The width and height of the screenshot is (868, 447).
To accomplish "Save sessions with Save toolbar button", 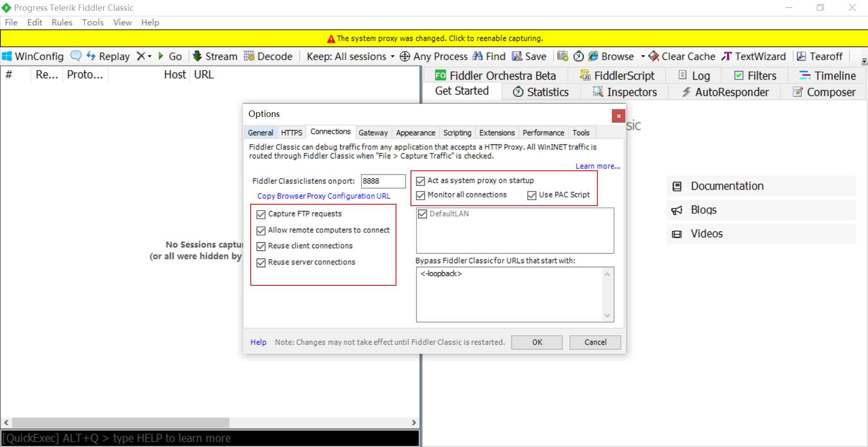I will click(x=529, y=56).
